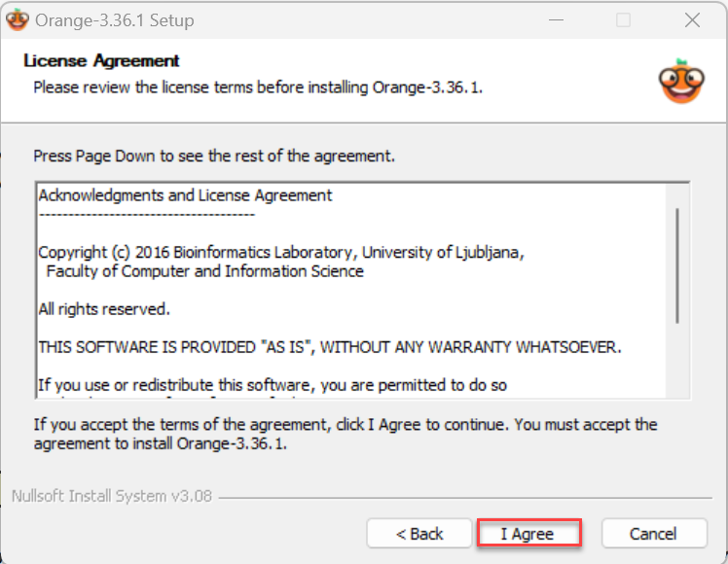Click the license text scrollbar thumb

(677, 265)
